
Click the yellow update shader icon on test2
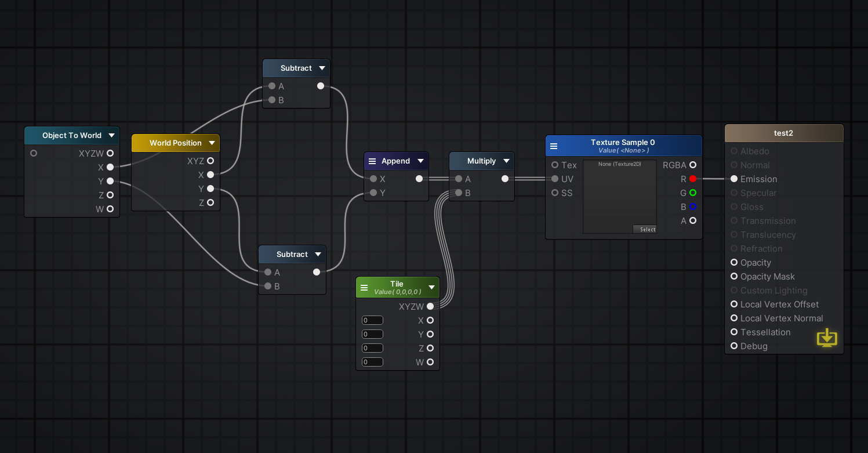pyautogui.click(x=827, y=338)
